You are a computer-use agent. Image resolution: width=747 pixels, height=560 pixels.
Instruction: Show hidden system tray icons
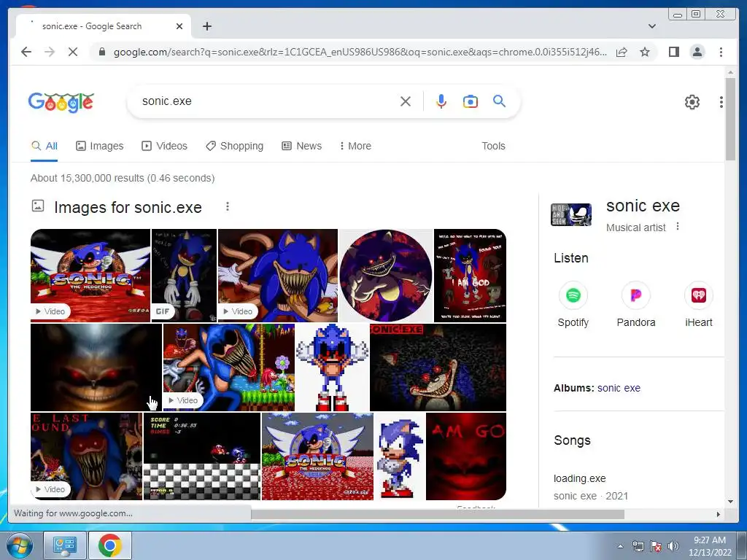click(x=620, y=547)
